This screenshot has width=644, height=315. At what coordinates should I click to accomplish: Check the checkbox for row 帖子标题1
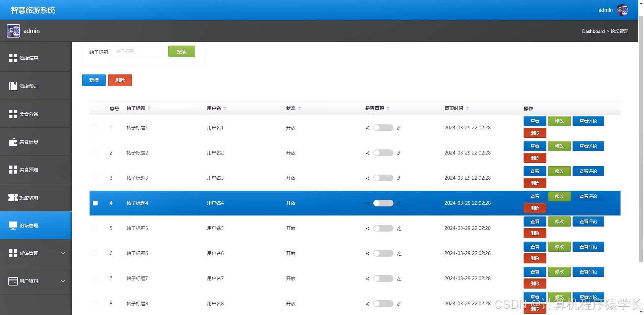tap(95, 128)
